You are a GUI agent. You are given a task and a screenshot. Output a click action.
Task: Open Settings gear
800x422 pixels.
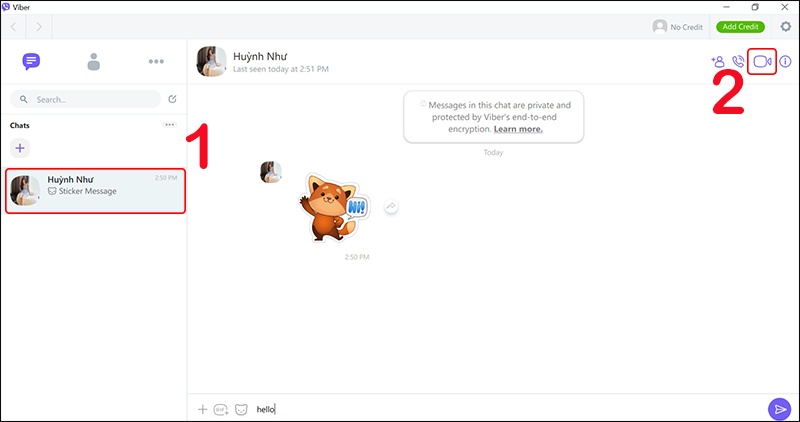(786, 27)
